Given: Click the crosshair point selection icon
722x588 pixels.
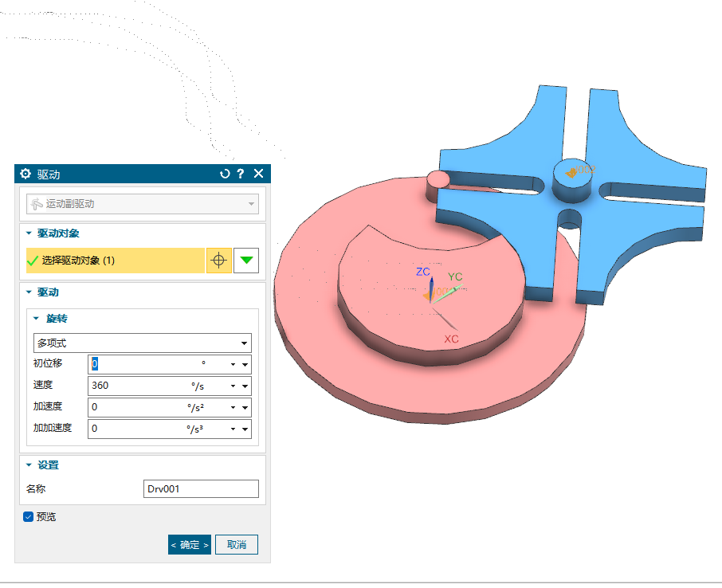Looking at the screenshot, I should [x=219, y=261].
